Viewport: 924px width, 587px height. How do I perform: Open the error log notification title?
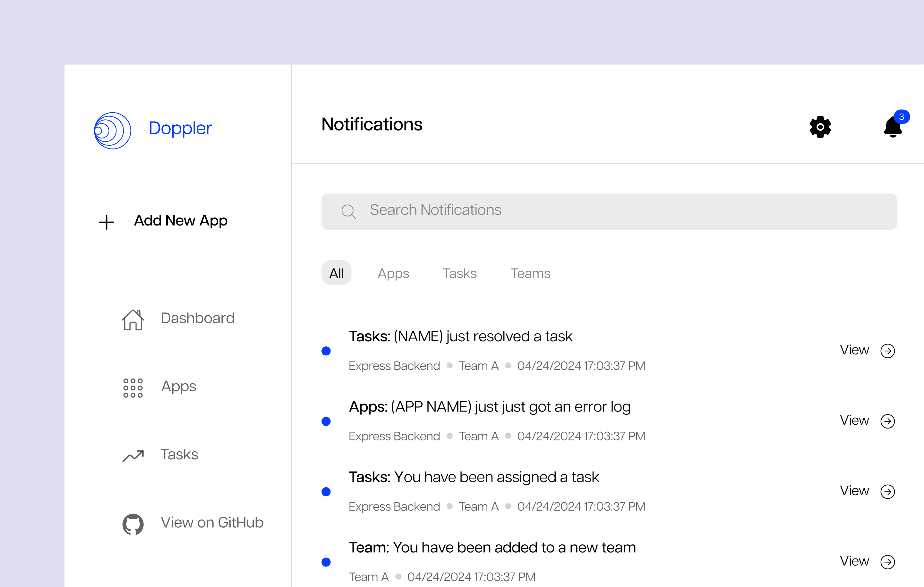489,407
